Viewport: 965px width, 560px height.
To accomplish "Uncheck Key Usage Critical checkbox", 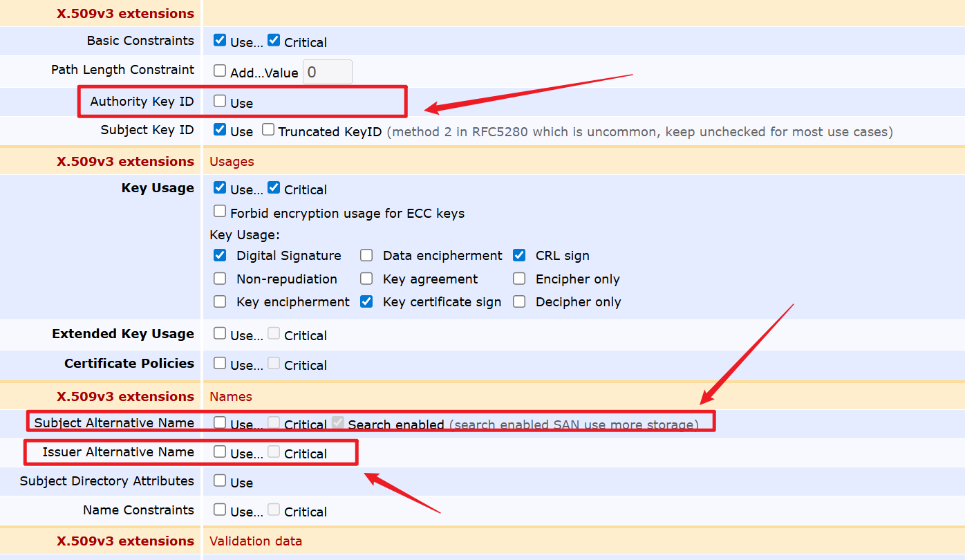I will [274, 187].
